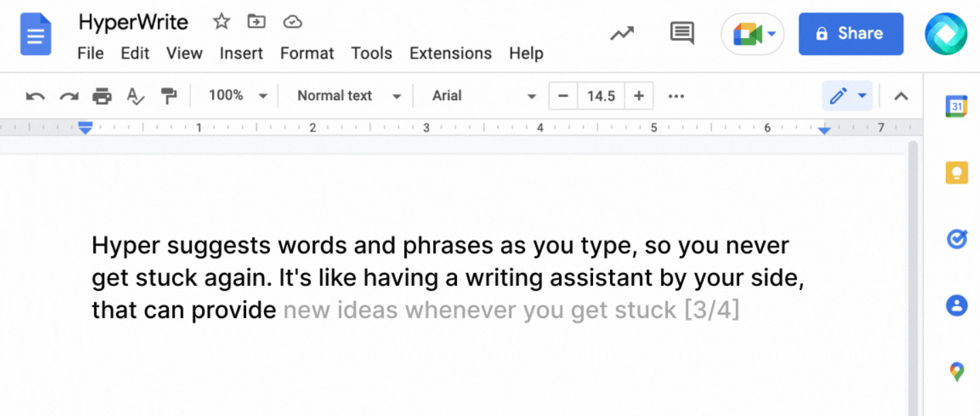This screenshot has height=416, width=980.
Task: Expand the Meet options arrow
Action: pos(772,34)
